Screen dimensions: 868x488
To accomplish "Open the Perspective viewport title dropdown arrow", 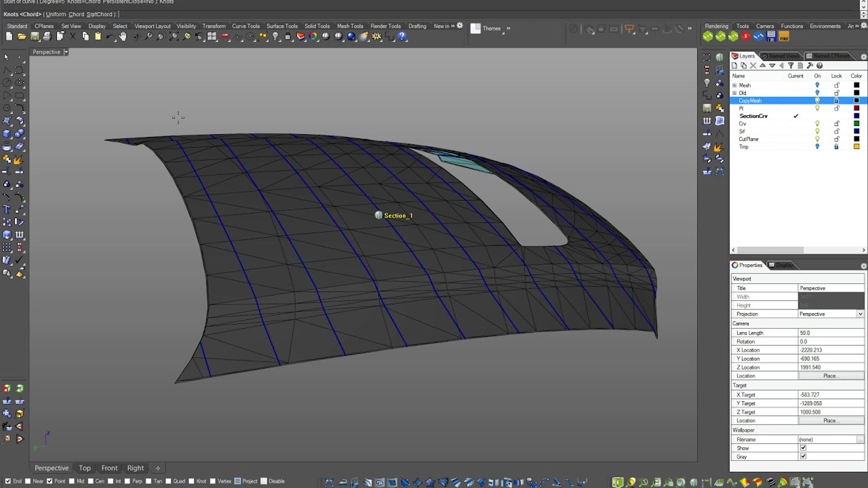I will (x=66, y=52).
